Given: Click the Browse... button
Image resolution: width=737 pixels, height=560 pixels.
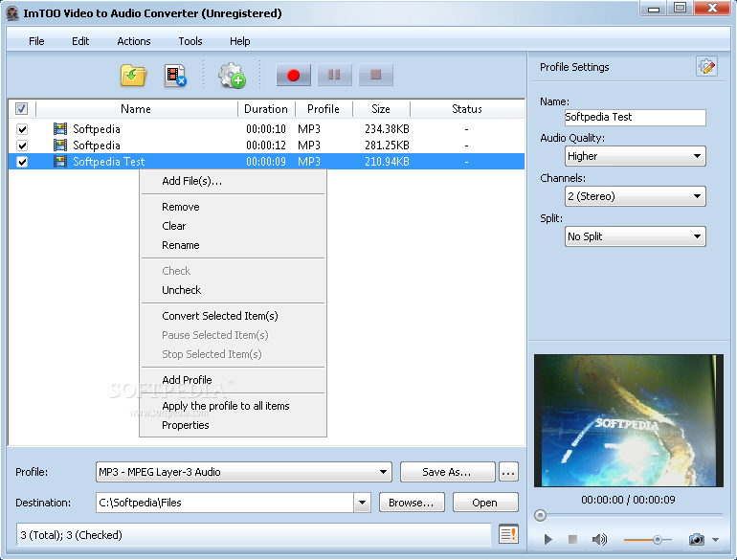Looking at the screenshot, I should pyautogui.click(x=412, y=503).
